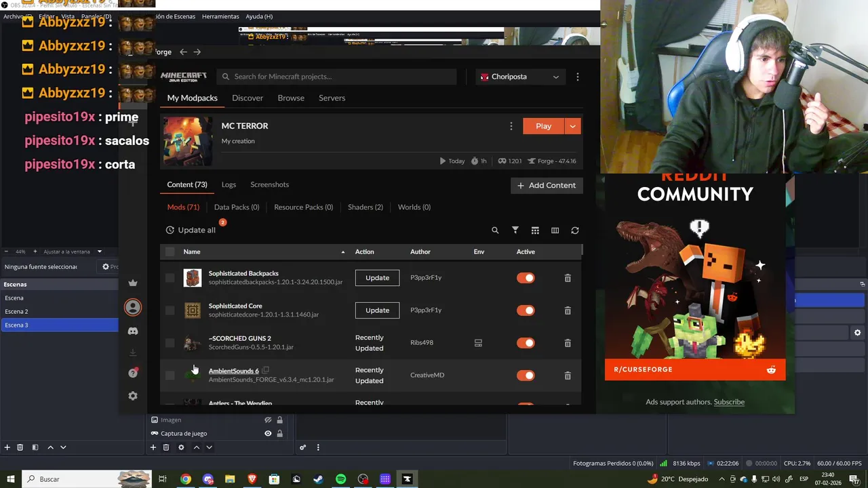The width and height of the screenshot is (868, 488).
Task: Click the CurseForge back arrow
Action: click(x=183, y=52)
